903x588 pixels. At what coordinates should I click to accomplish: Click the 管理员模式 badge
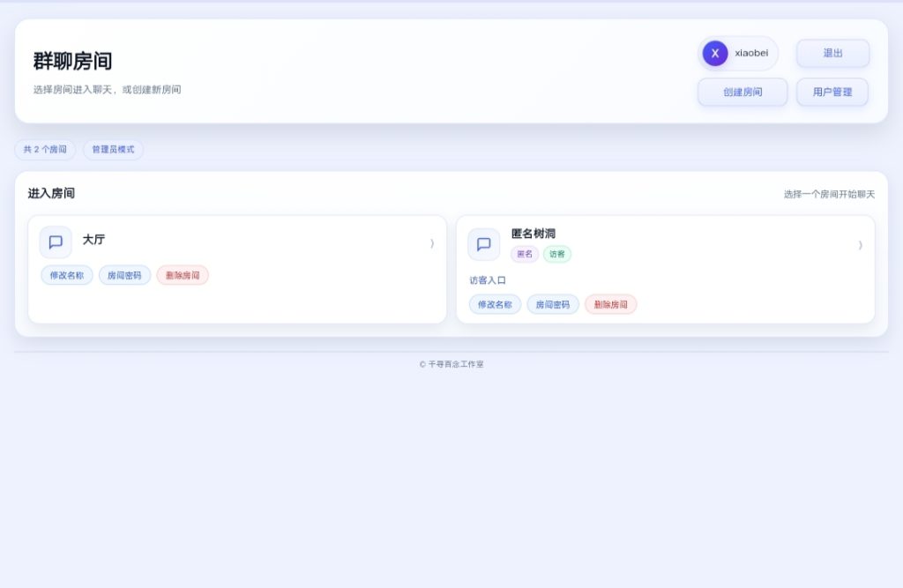point(114,150)
